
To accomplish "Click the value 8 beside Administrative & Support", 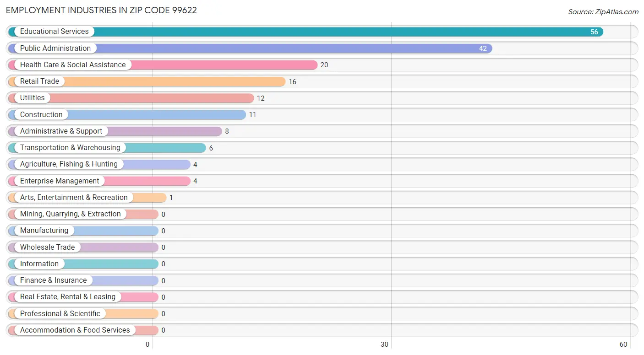I will [x=227, y=131].
